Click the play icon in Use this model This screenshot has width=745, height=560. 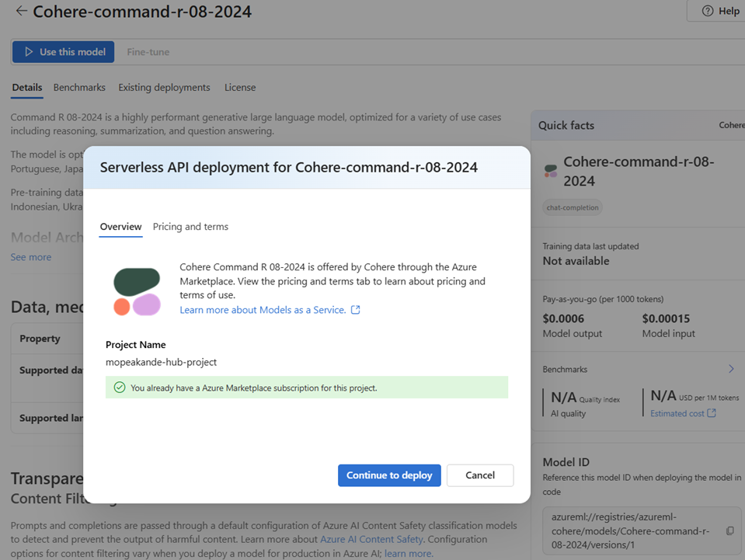point(29,52)
